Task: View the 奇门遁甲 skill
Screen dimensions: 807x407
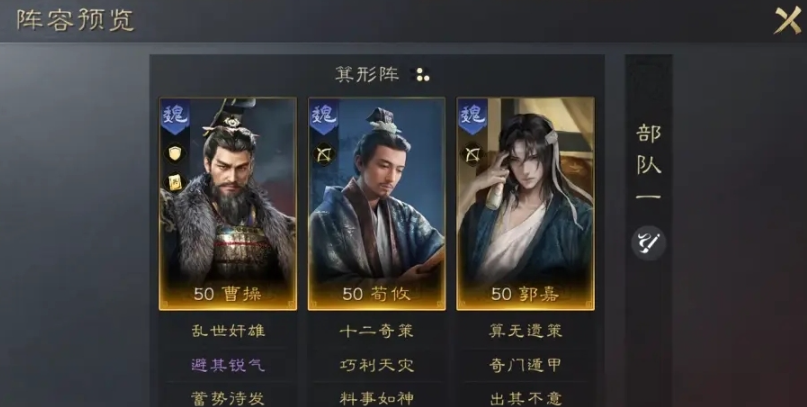Action: (525, 365)
